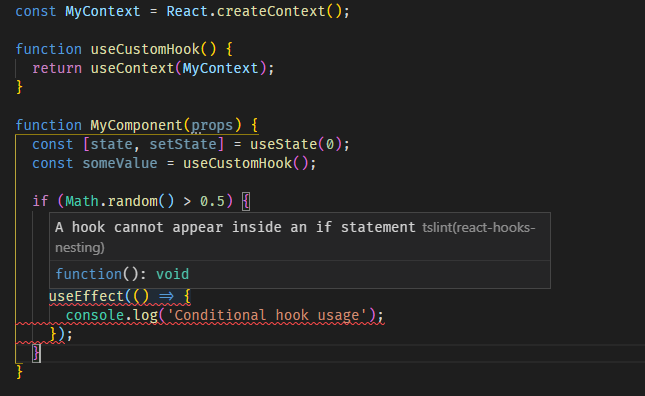Screen dimensions: 645x396
Task: Click the useState(0) hook call
Action: click(296, 144)
